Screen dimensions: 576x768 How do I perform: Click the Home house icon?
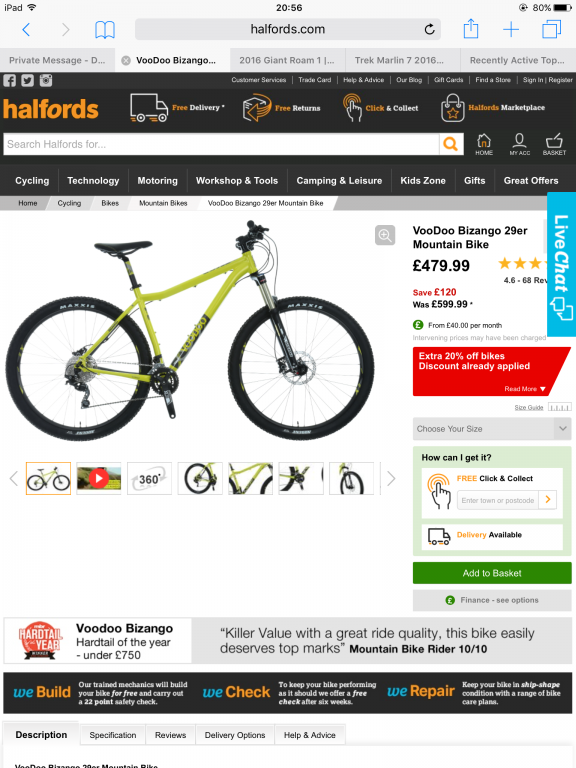point(484,144)
